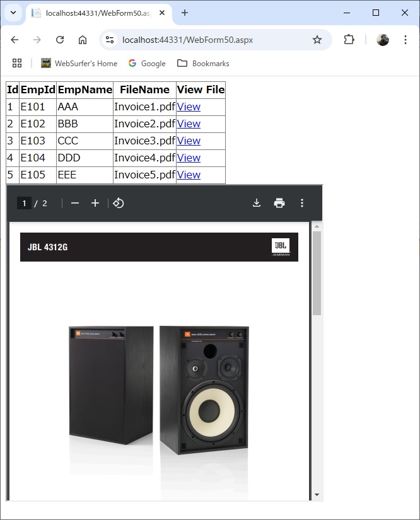Open a new browser tab
420x520 pixels.
coord(185,13)
